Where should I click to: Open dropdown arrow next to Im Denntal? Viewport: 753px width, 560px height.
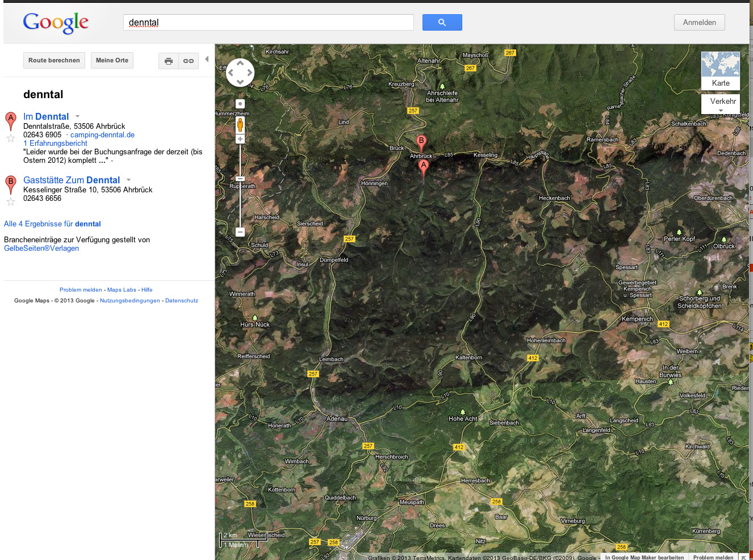click(x=77, y=116)
